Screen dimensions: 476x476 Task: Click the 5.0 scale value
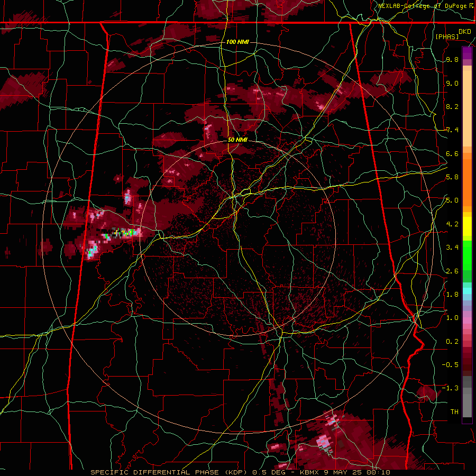click(452, 200)
